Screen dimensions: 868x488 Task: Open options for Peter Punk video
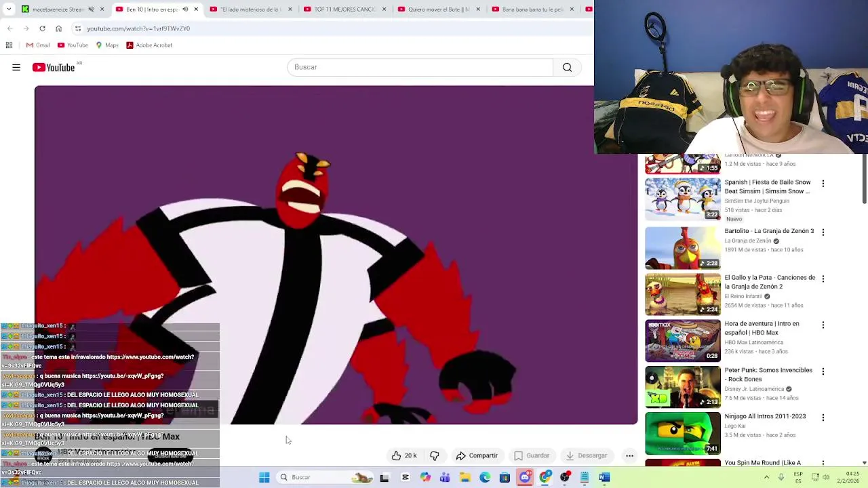823,371
